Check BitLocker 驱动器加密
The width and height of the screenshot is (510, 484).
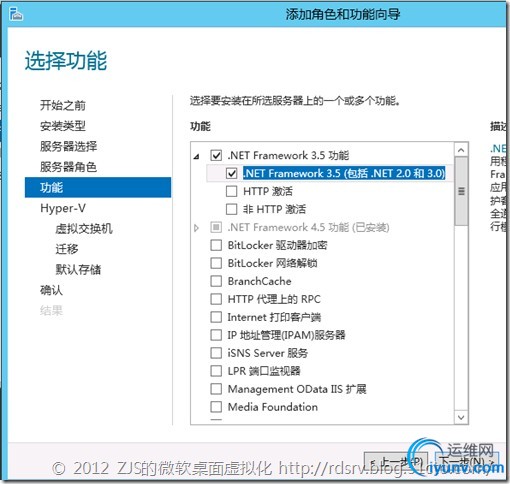click(x=216, y=245)
